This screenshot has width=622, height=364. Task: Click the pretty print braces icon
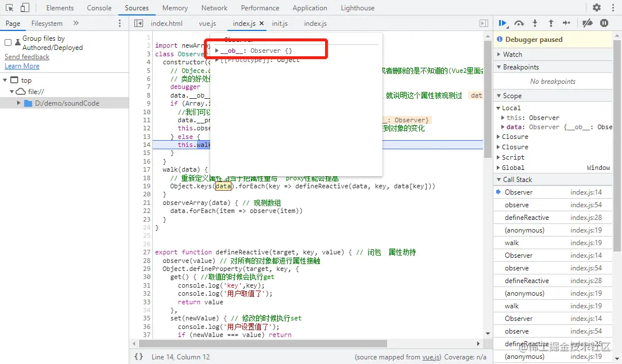(x=138, y=357)
